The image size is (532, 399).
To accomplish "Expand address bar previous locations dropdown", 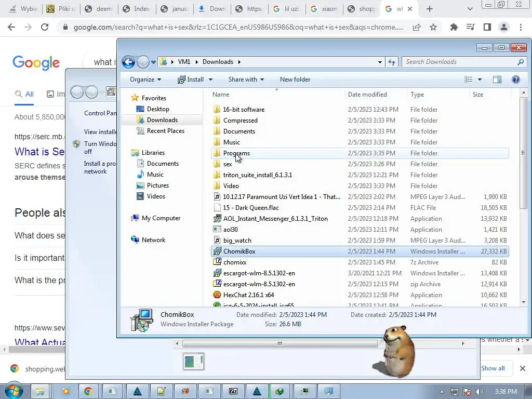I will click(x=380, y=62).
